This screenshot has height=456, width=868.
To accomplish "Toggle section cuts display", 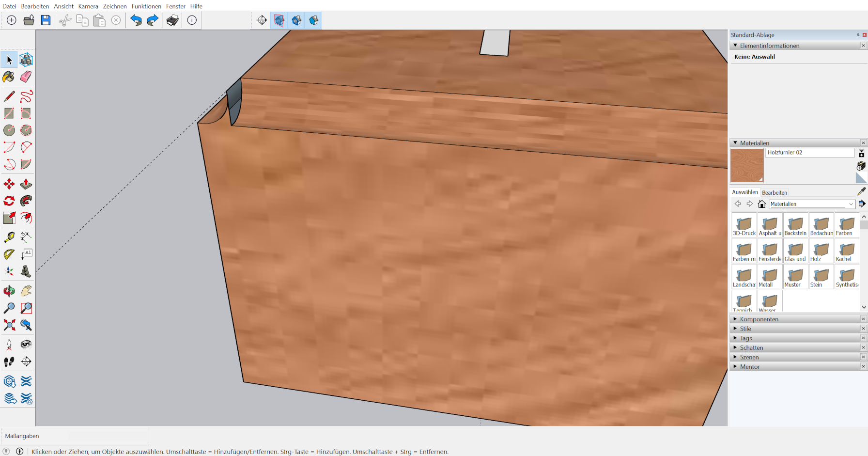I will (x=296, y=20).
